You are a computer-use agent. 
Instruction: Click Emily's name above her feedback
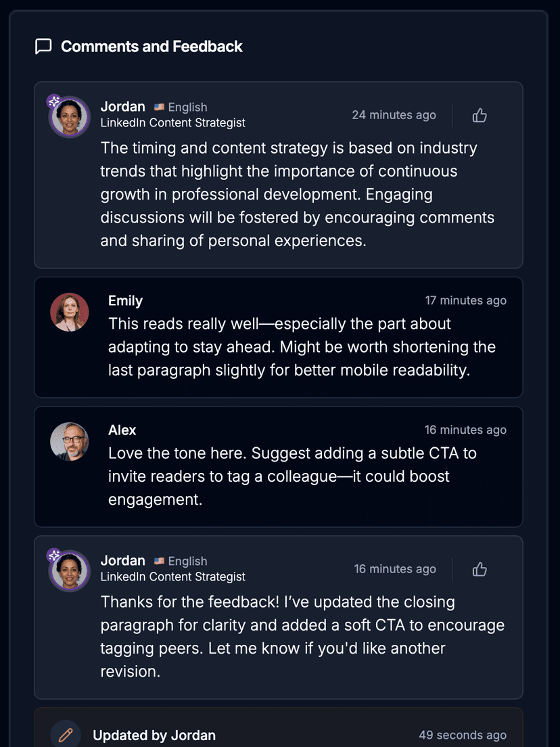coord(125,300)
